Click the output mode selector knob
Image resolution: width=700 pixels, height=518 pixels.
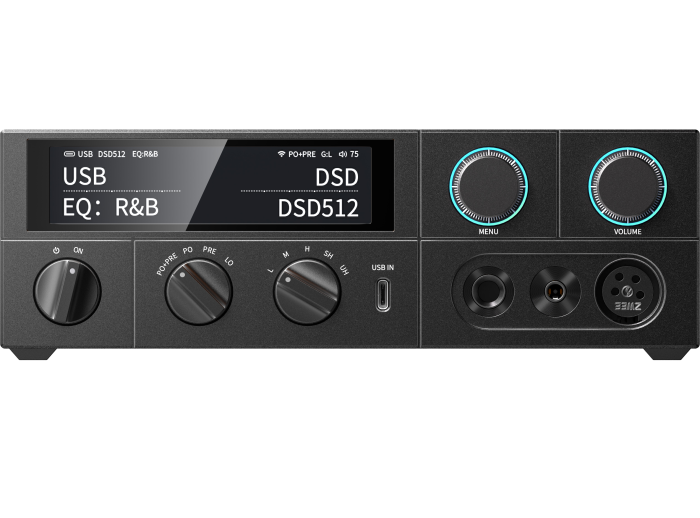pos(198,292)
